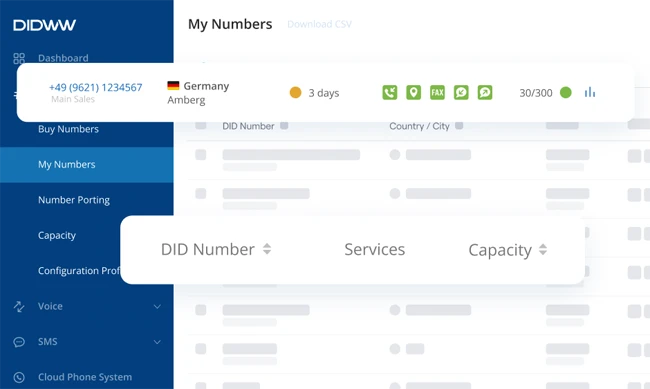Screen dimensions: 650x389
Task: Open number +49 (9621) 1234567
Action: [x=95, y=88]
